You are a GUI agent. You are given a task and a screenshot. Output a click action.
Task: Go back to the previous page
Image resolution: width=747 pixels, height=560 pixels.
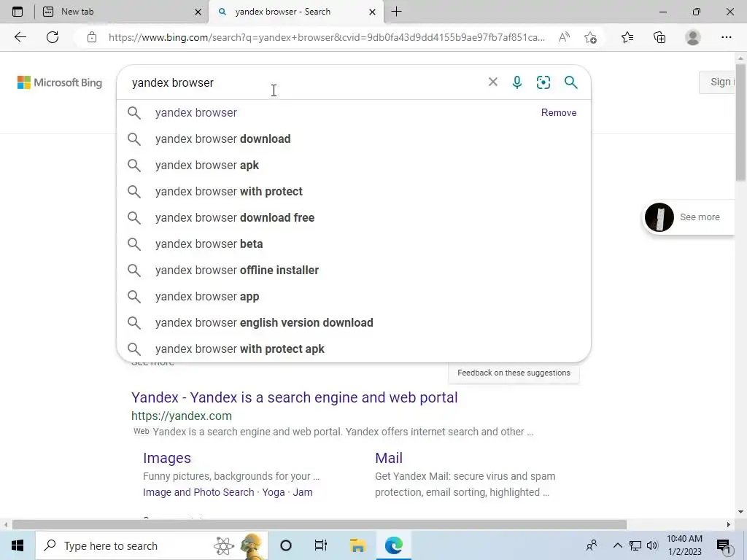20,37
